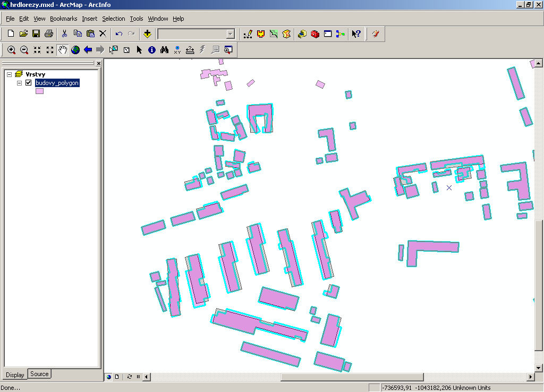Open the Command Line window icon

point(328,34)
